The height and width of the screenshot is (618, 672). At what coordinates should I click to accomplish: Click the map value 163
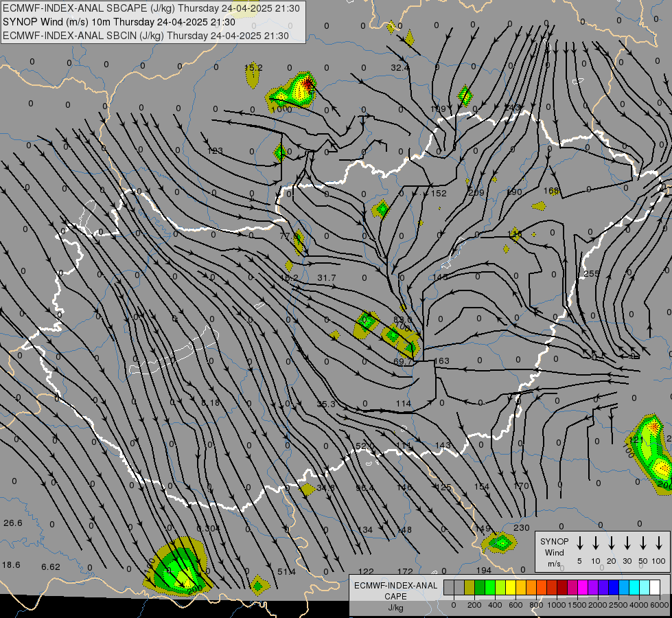441,360
